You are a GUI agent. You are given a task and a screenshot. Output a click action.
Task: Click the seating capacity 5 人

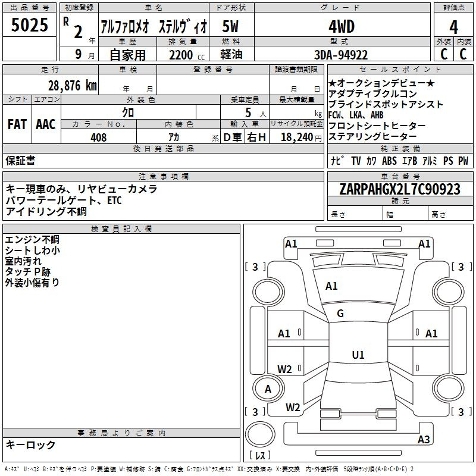click(x=256, y=112)
